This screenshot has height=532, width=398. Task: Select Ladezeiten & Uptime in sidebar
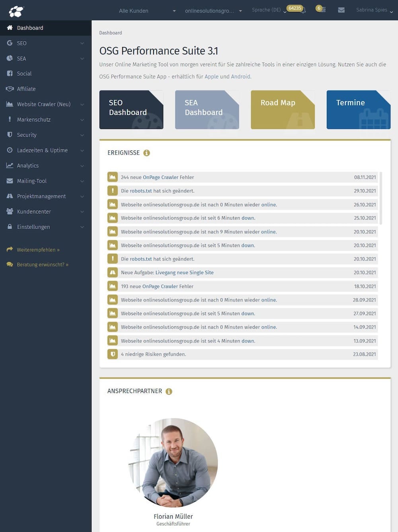click(46, 151)
